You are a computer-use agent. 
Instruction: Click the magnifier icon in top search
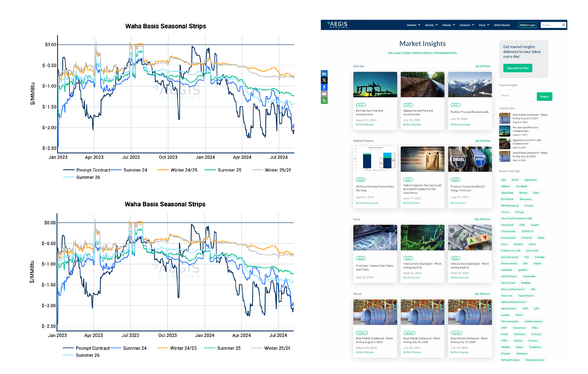point(563,25)
